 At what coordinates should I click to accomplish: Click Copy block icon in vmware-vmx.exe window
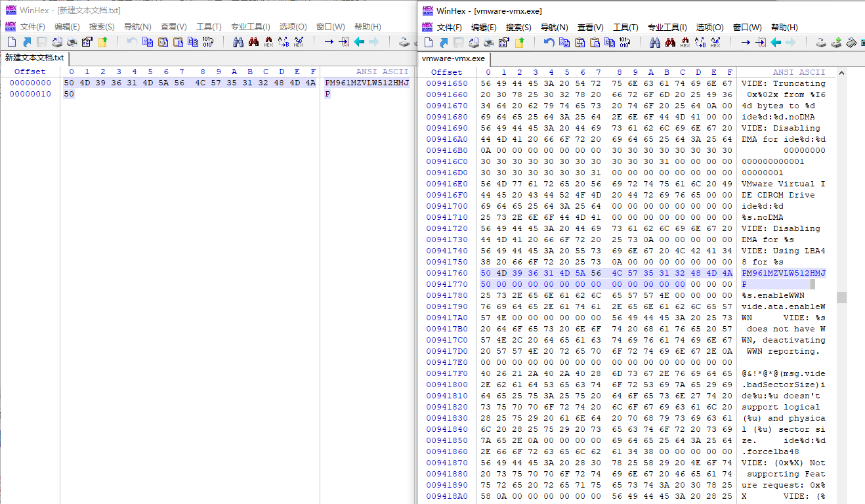564,43
